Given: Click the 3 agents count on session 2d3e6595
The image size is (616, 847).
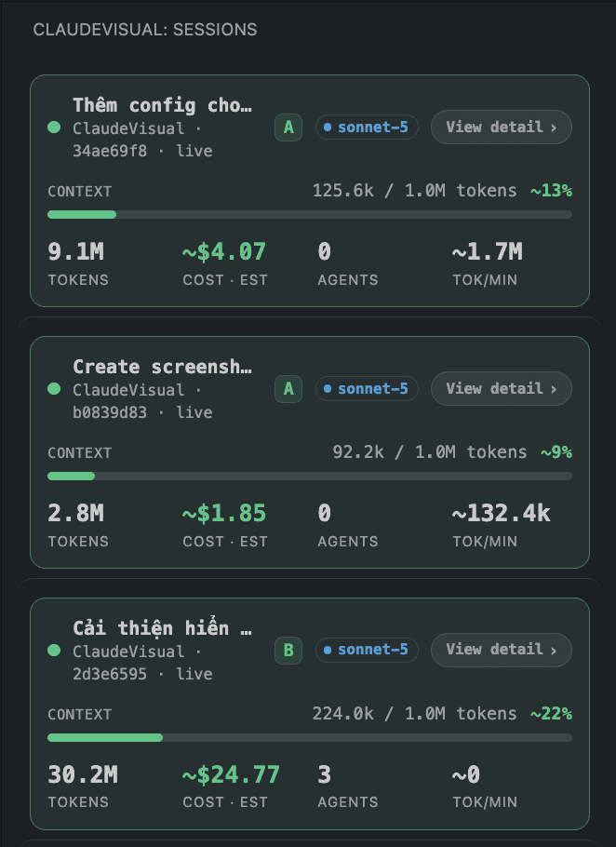Looking at the screenshot, I should coord(324,774).
